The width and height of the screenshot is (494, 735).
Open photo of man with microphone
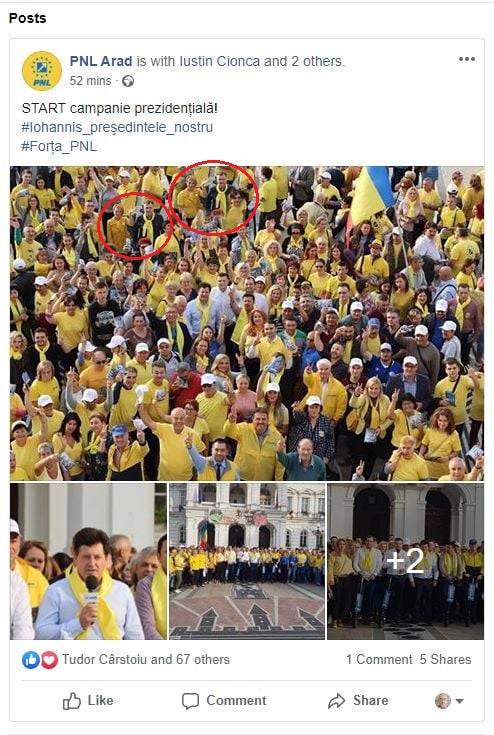[88, 562]
